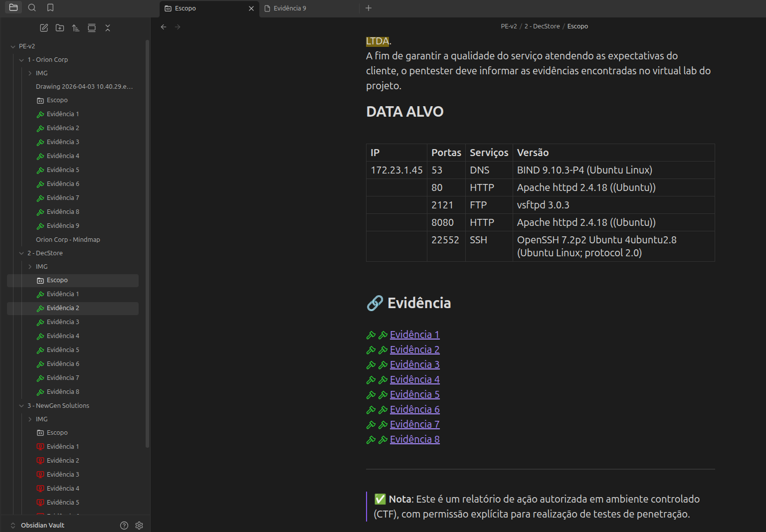Collapse the 3 - NewGen Solutions folder

pyautogui.click(x=21, y=406)
